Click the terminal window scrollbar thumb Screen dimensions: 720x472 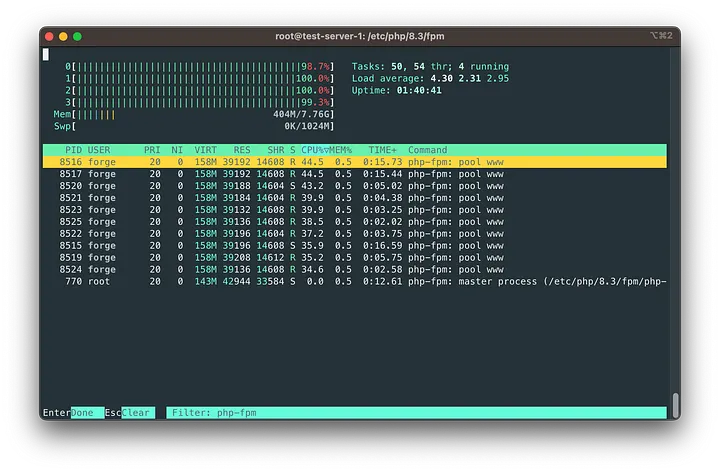pos(675,405)
